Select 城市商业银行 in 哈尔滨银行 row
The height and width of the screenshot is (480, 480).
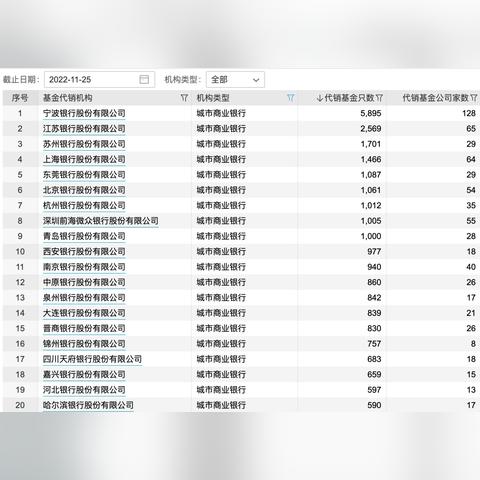click(221, 405)
